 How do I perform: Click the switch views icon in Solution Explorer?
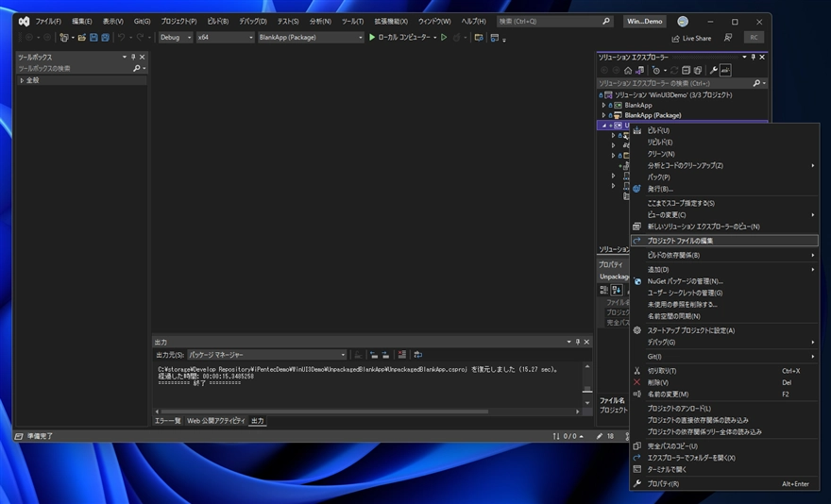[639, 70]
